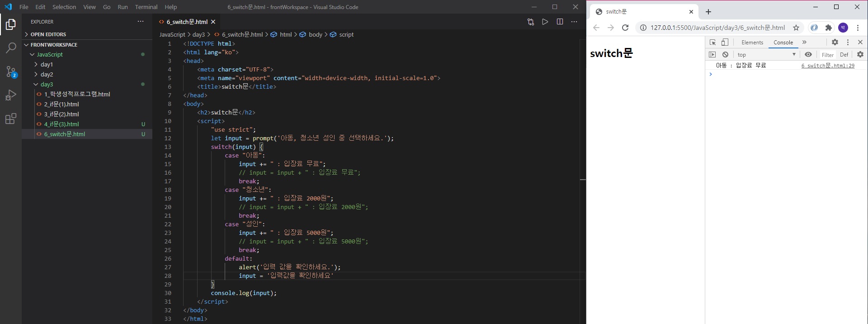The image size is (868, 324).
Task: Split the editor to the right
Action: point(560,22)
